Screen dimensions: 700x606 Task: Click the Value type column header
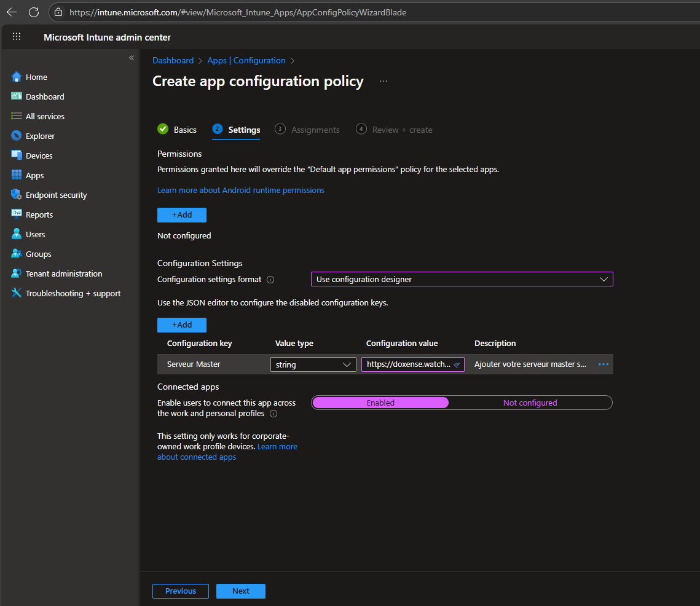click(x=294, y=343)
